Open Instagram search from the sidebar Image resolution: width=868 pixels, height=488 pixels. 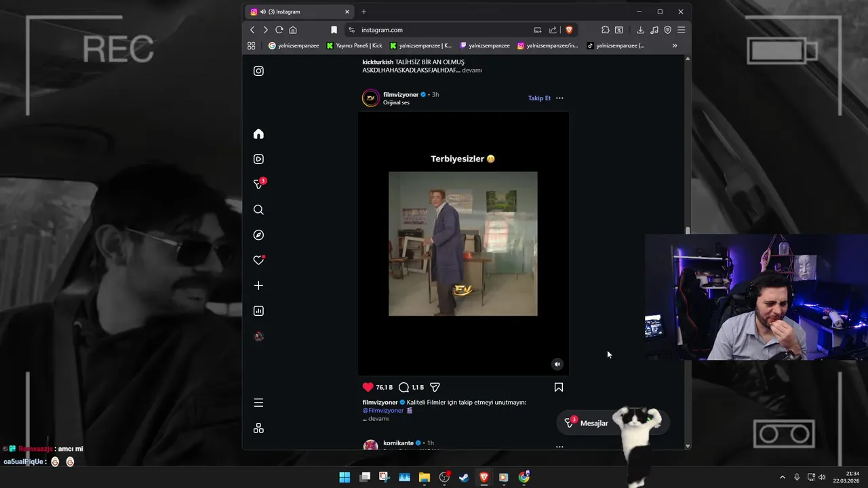[258, 210]
